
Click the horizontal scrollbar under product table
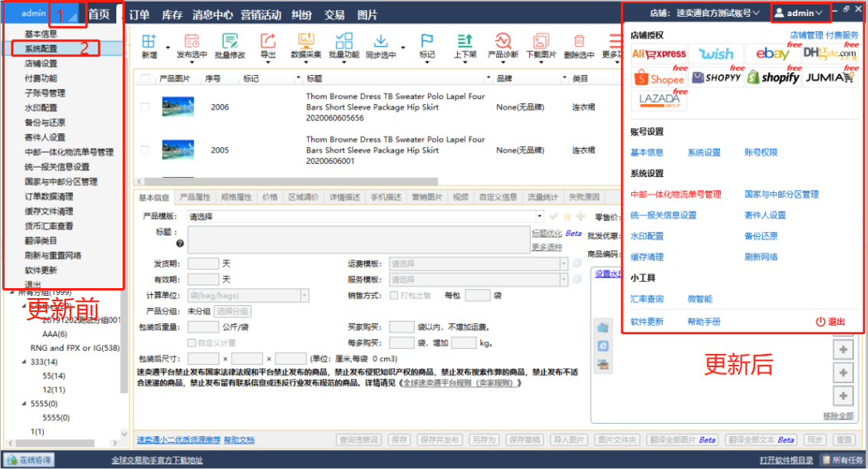point(291,182)
